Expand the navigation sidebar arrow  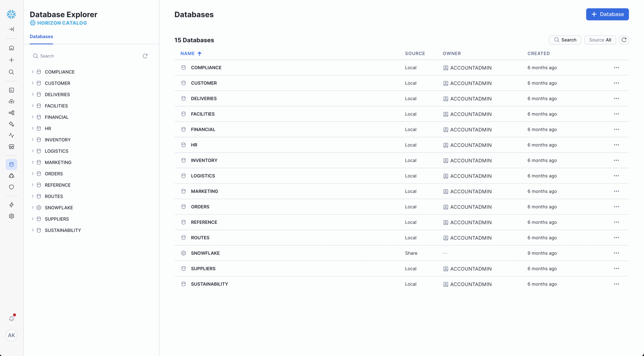point(11,29)
